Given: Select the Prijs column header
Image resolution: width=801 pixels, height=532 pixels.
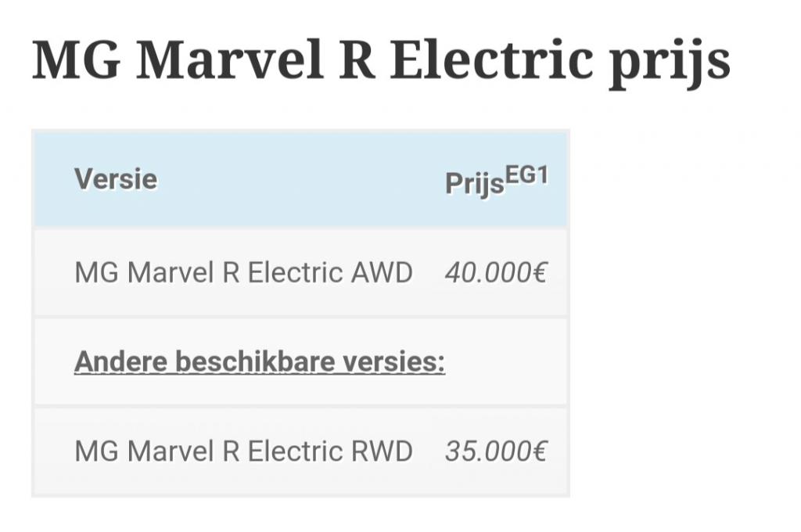Looking at the screenshot, I should pos(475,183).
